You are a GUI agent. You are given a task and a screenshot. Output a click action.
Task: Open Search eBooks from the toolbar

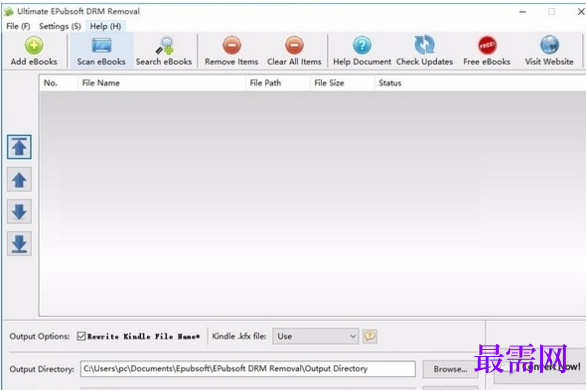[x=164, y=46]
